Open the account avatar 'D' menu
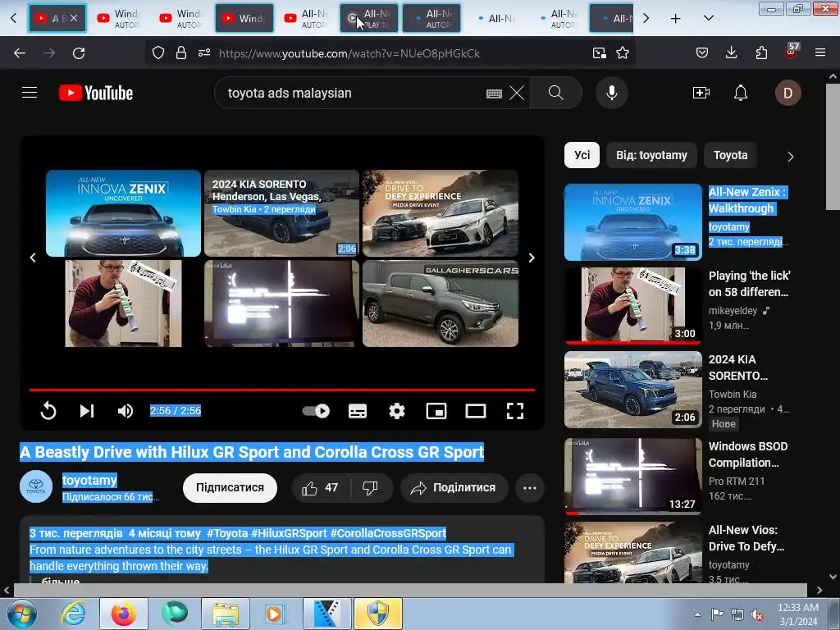Screen dimensions: 840x630 coord(787,93)
